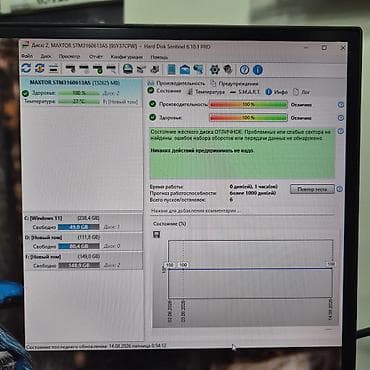Click the help icon beside the Здоровье rating
Viewport: 370px width, 370px height.
click(341, 118)
